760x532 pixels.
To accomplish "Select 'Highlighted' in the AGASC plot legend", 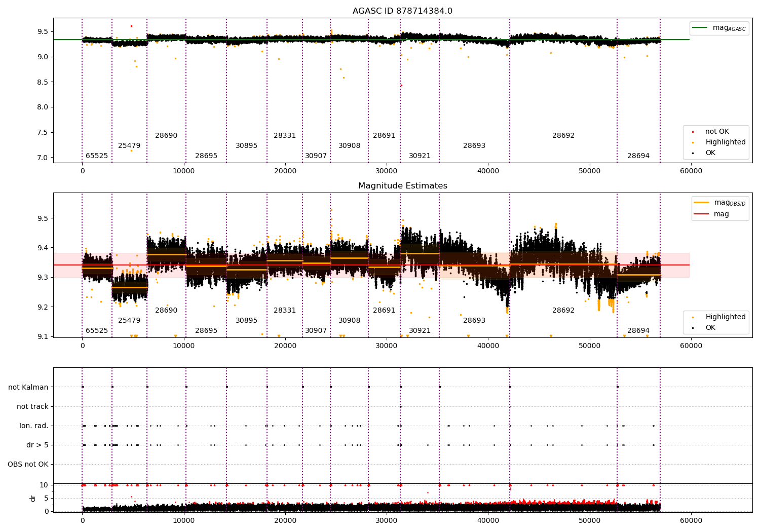I will [x=726, y=142].
